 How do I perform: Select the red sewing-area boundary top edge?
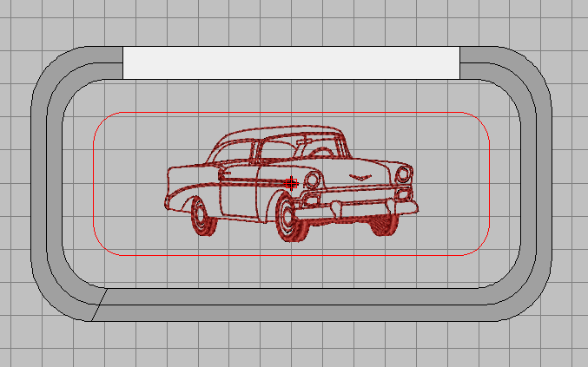tap(291, 113)
